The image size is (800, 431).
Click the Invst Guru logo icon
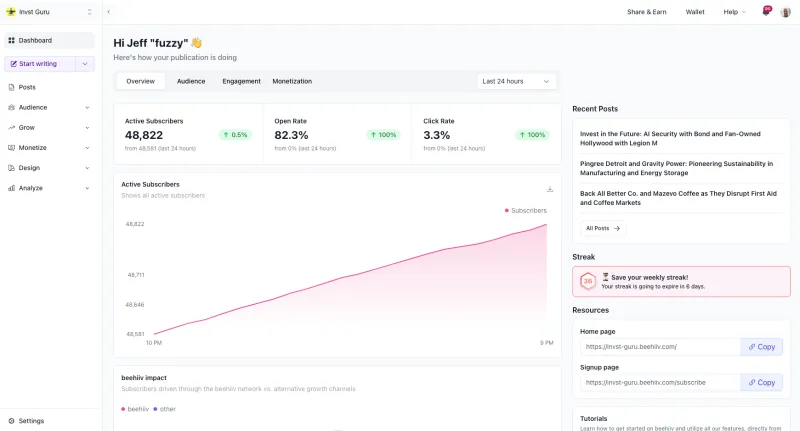point(11,12)
